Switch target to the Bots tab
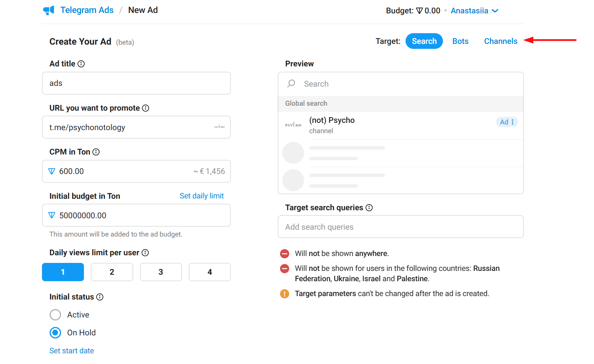This screenshot has height=364, width=594. (x=460, y=41)
